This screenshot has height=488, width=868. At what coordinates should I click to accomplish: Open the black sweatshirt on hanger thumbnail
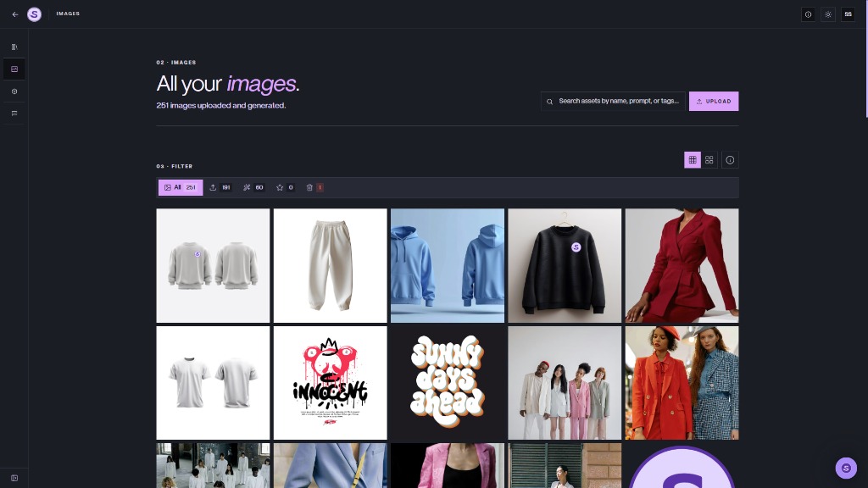(x=565, y=265)
